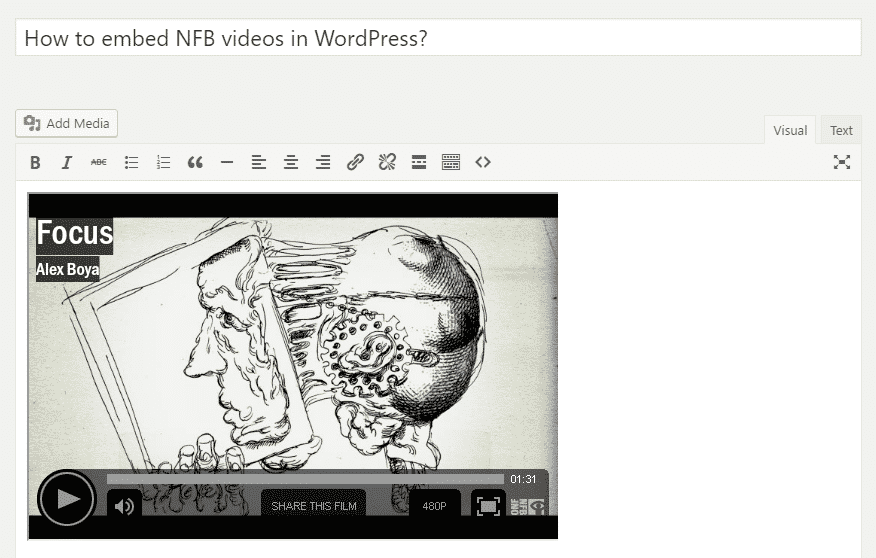Switch to the Visual editor tab

[x=790, y=130]
